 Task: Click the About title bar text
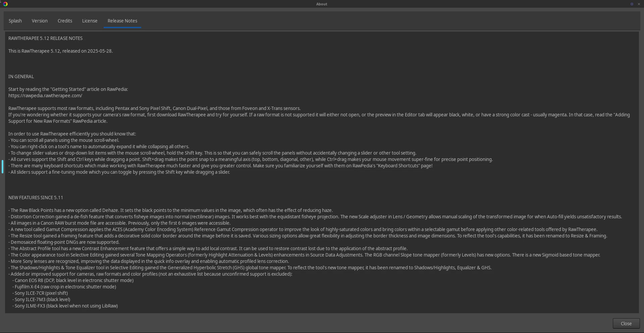pyautogui.click(x=322, y=4)
